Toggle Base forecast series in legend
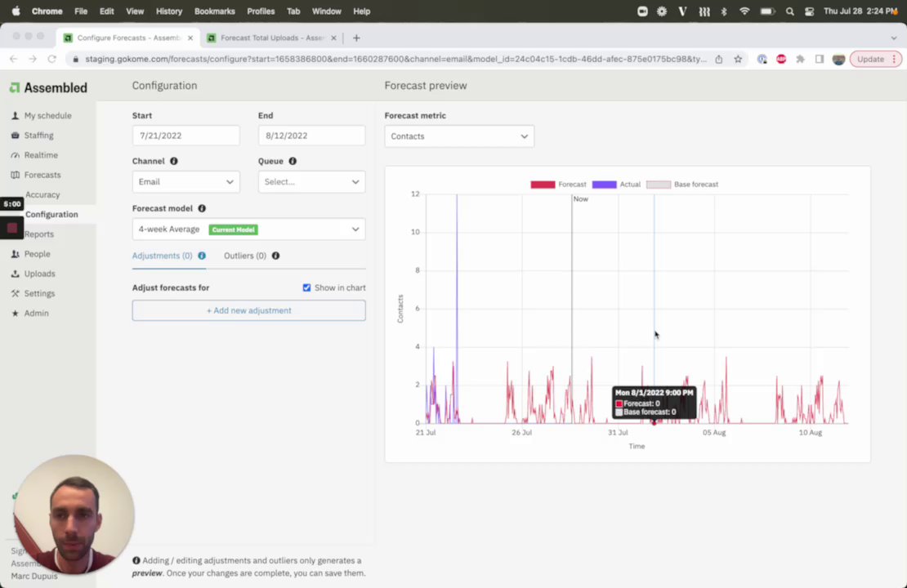The height and width of the screenshot is (588, 907). 682,185
